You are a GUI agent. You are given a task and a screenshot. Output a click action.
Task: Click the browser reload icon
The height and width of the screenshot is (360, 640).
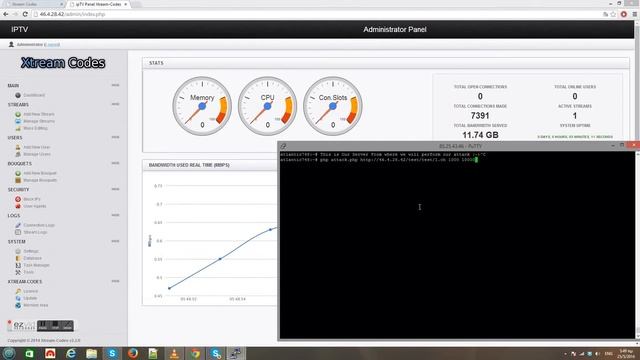tap(25, 14)
